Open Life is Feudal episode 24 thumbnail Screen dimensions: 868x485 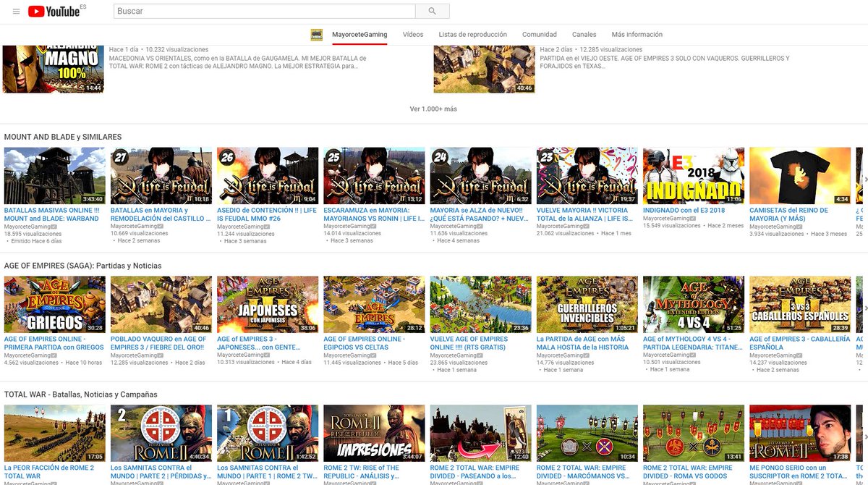(x=481, y=176)
